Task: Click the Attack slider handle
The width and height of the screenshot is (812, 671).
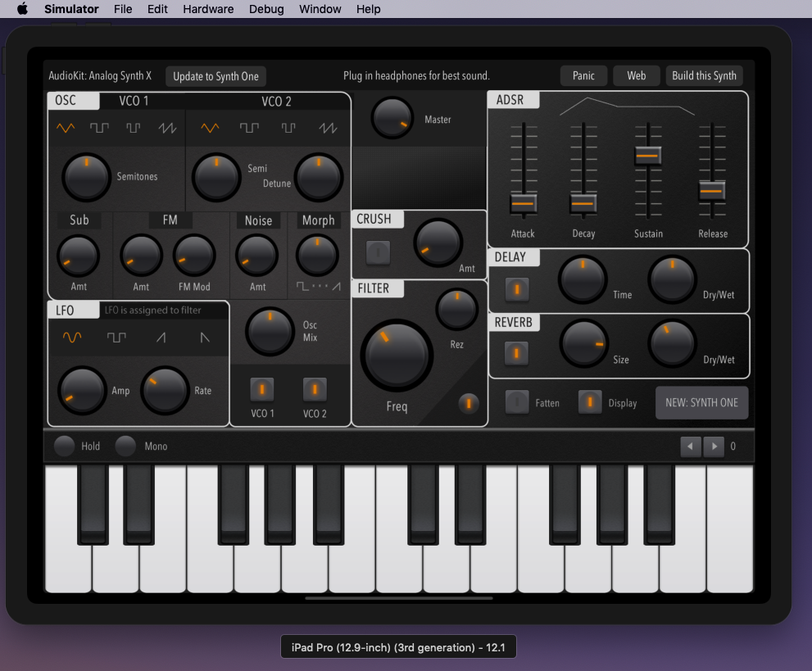Action: point(523,203)
